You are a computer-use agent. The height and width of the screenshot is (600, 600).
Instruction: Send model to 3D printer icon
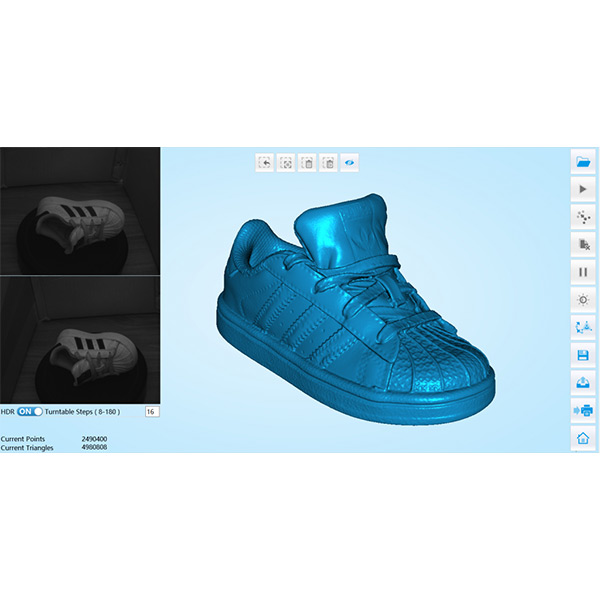(x=583, y=411)
